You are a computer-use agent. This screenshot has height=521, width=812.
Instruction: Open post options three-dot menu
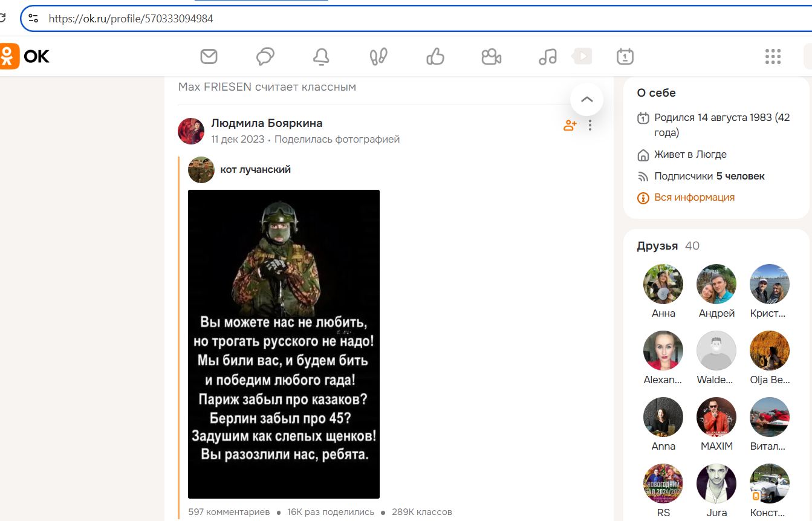tap(590, 126)
